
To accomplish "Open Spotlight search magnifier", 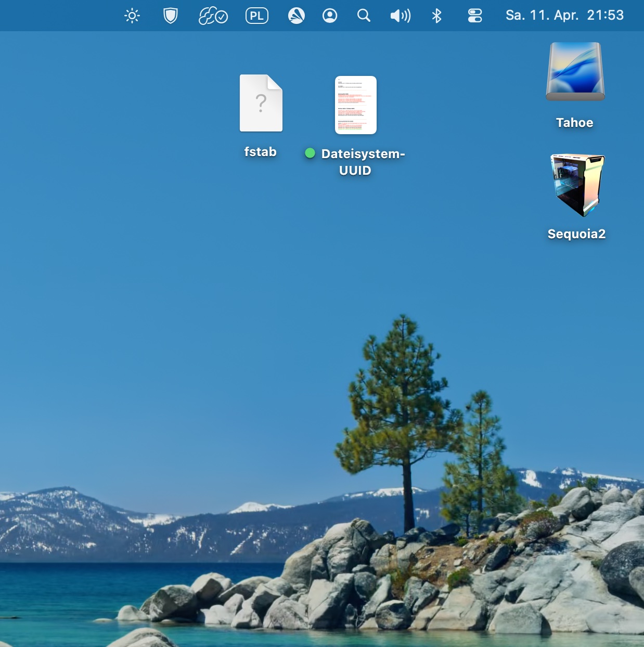I will [364, 16].
